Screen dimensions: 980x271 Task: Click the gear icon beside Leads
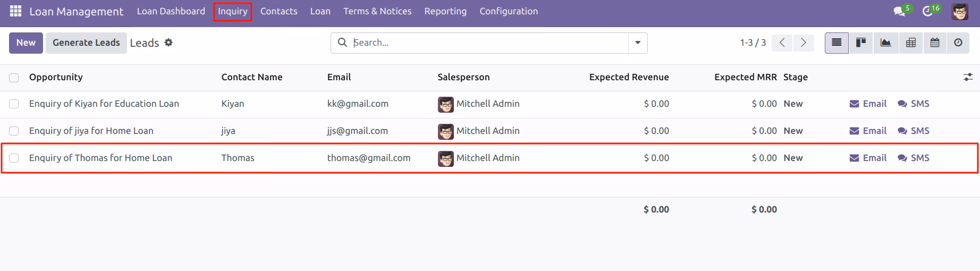tap(168, 43)
